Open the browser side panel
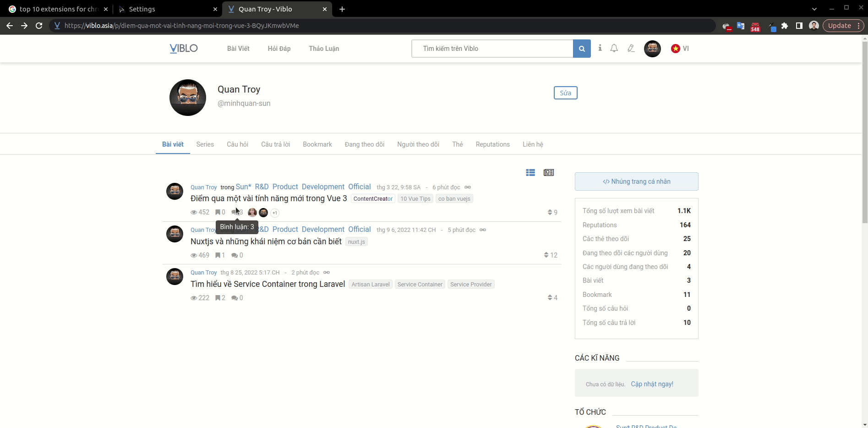Viewport: 868px width, 428px height. pos(799,26)
